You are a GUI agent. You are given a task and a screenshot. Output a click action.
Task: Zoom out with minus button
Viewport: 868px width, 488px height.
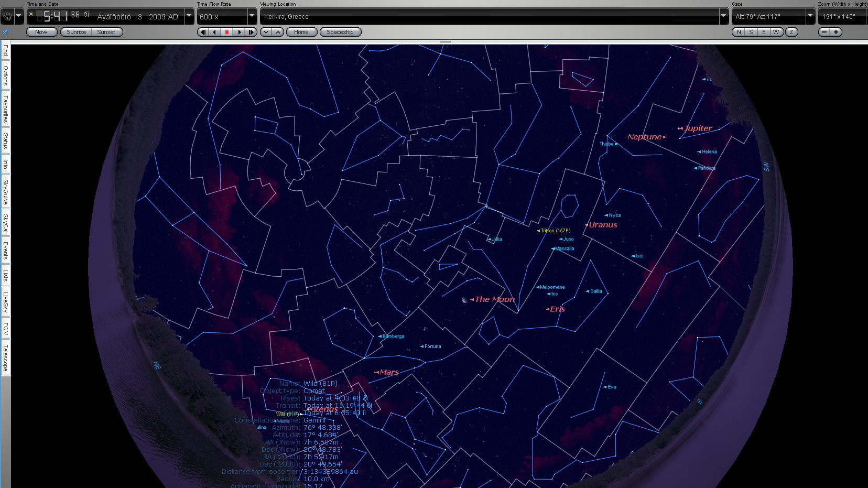824,32
